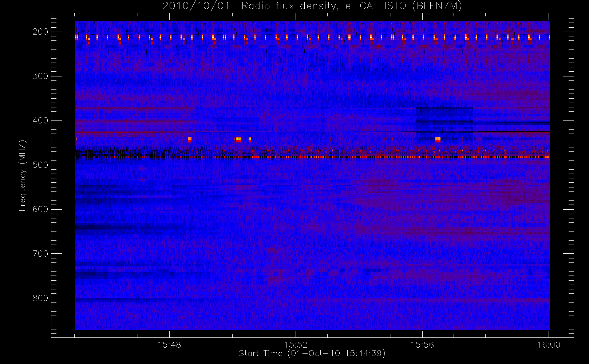Image resolution: width=589 pixels, height=364 pixels.
Task: Click the bright burst near 445 MHz after 15:48
Action: point(189,139)
